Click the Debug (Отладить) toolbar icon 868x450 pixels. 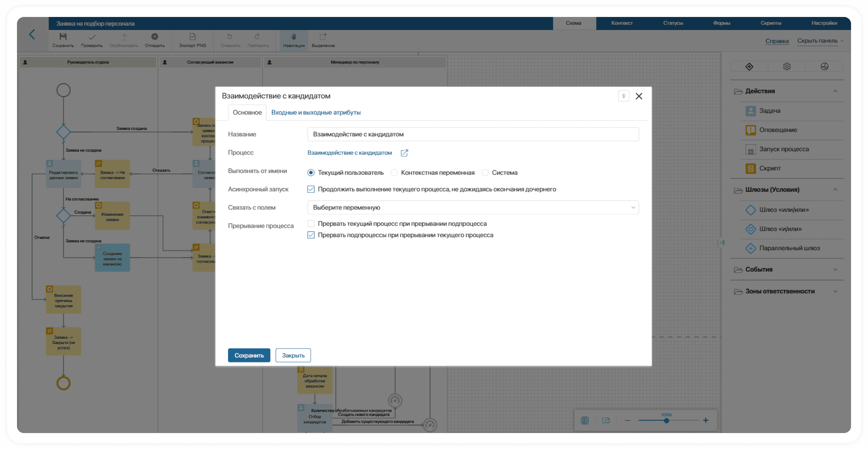(x=155, y=37)
